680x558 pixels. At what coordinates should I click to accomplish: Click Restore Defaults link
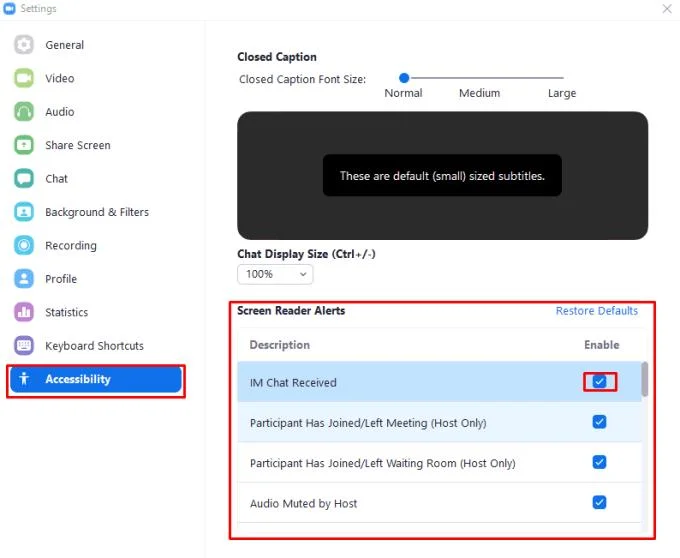tap(597, 311)
